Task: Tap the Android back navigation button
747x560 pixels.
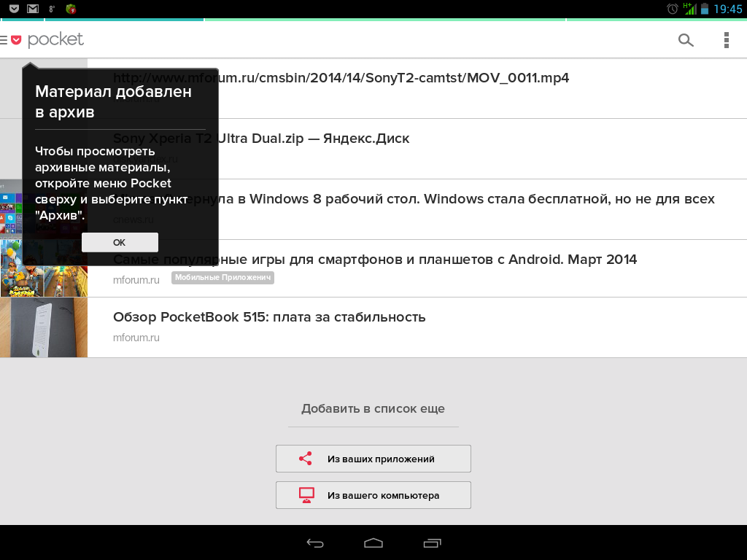Action: (x=315, y=542)
